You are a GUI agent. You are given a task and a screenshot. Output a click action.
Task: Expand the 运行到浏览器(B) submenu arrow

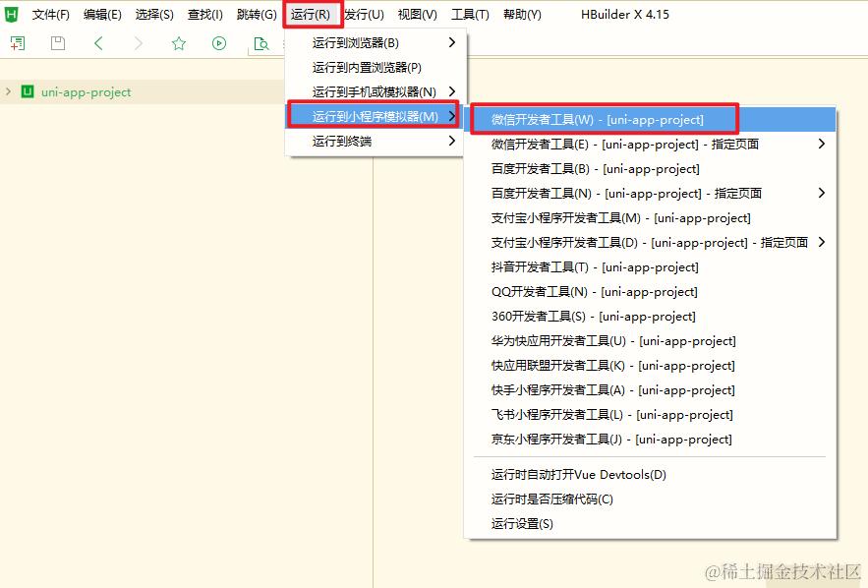point(452,42)
